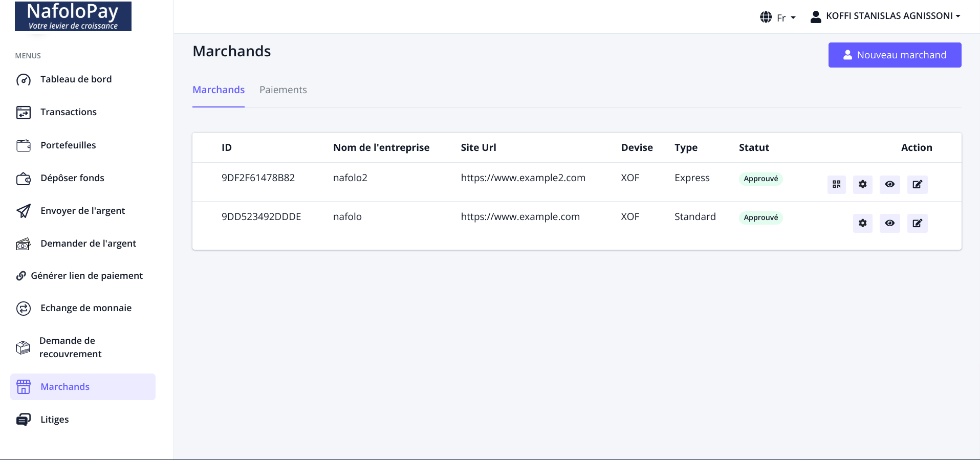Click the Envoyer de l'argent paper plane icon

[x=24, y=211]
